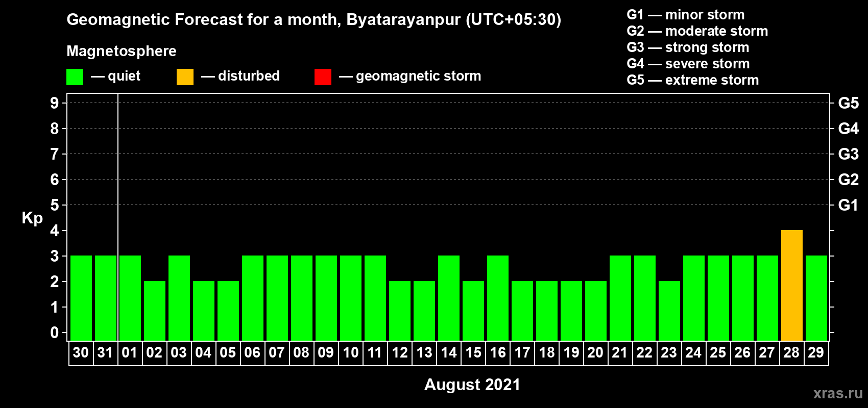Select the orange bar for day 28
The width and height of the screenshot is (868, 408).
tap(792, 285)
